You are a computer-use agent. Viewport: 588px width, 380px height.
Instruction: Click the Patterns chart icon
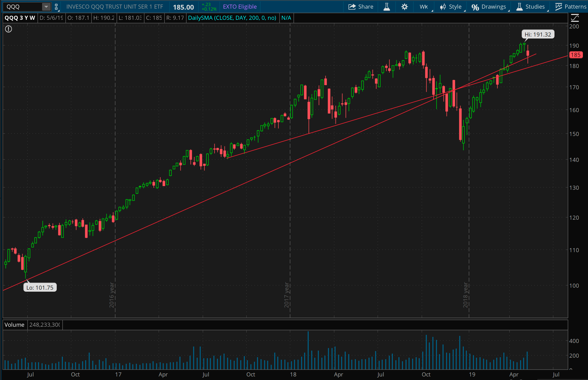click(558, 7)
